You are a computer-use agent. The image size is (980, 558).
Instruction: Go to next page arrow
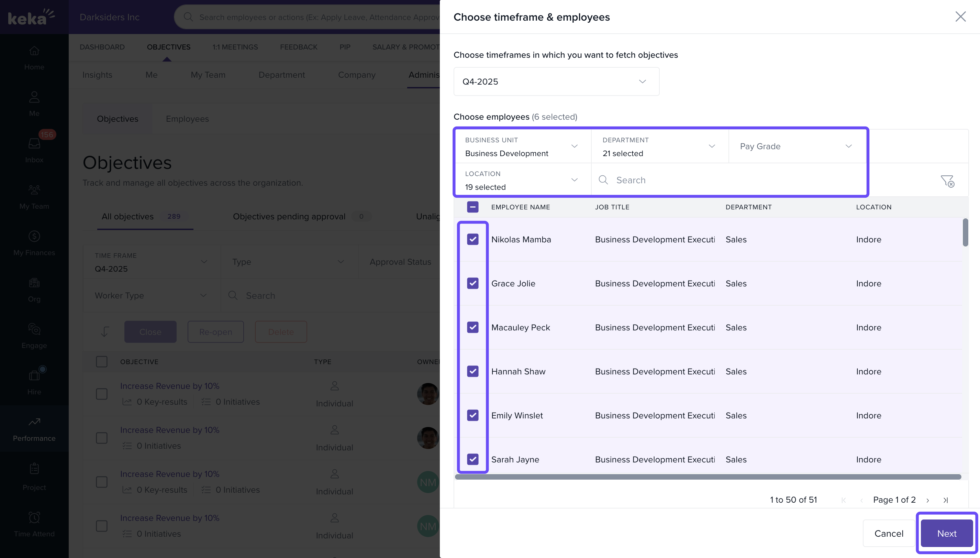pyautogui.click(x=927, y=500)
